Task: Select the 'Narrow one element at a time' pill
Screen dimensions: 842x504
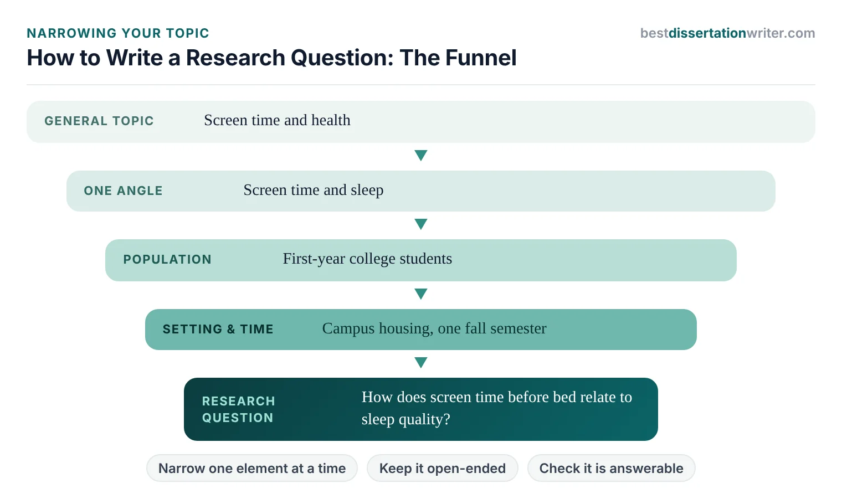Action: click(x=252, y=468)
